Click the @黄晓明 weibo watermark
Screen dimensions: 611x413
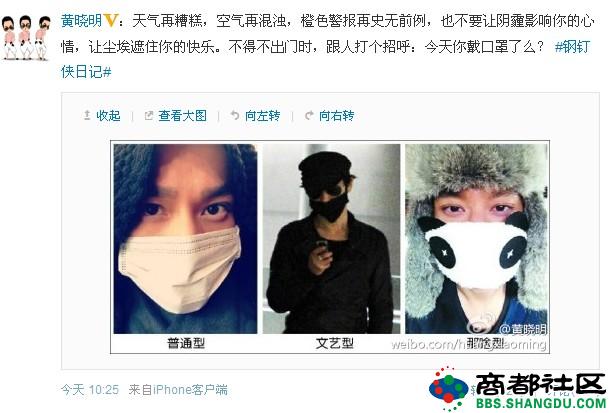tap(523, 329)
